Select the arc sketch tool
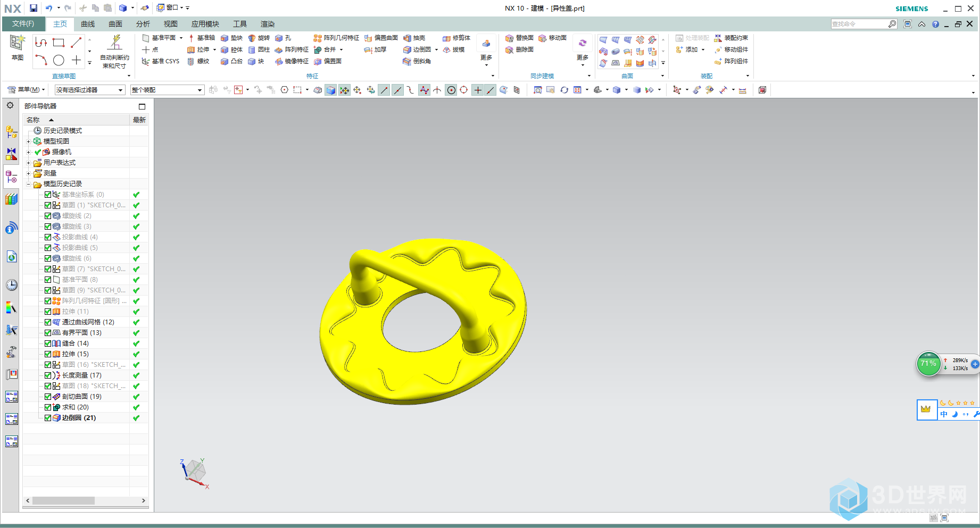 [x=41, y=60]
